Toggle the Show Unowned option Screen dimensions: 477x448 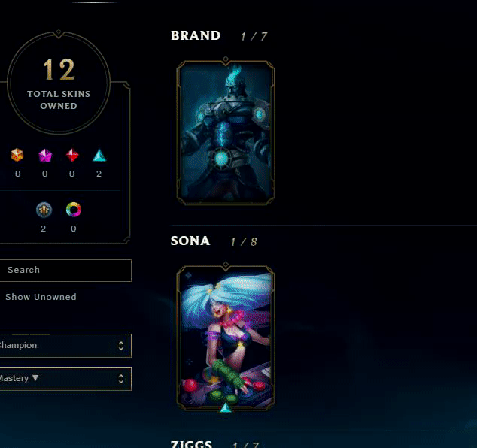[x=41, y=297]
